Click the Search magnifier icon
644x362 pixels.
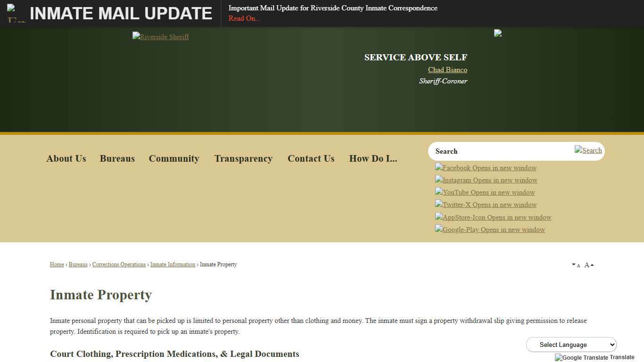click(x=588, y=150)
